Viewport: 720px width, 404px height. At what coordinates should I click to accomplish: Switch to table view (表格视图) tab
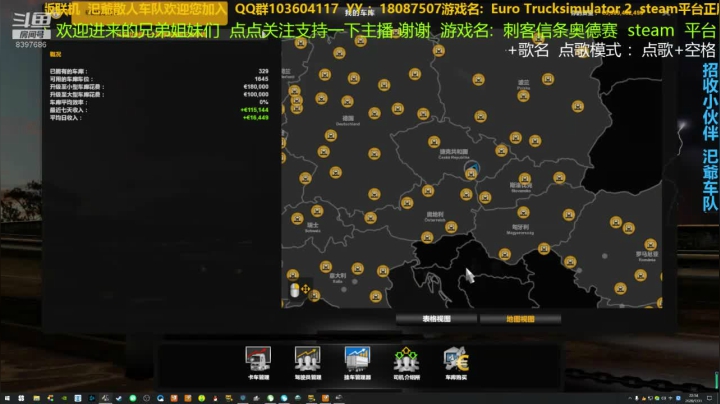(x=436, y=319)
